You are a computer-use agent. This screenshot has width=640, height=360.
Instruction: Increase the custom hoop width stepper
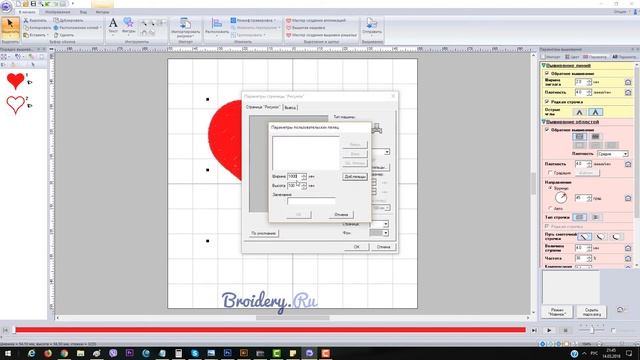304,175
